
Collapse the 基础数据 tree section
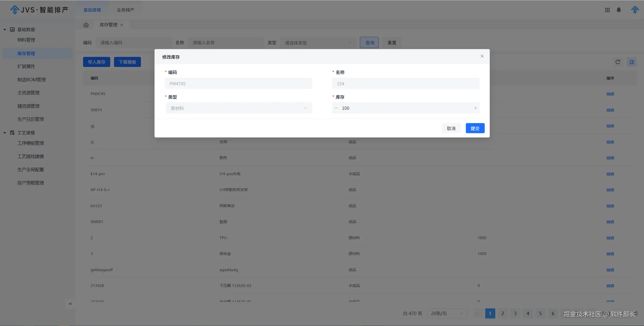coord(5,30)
